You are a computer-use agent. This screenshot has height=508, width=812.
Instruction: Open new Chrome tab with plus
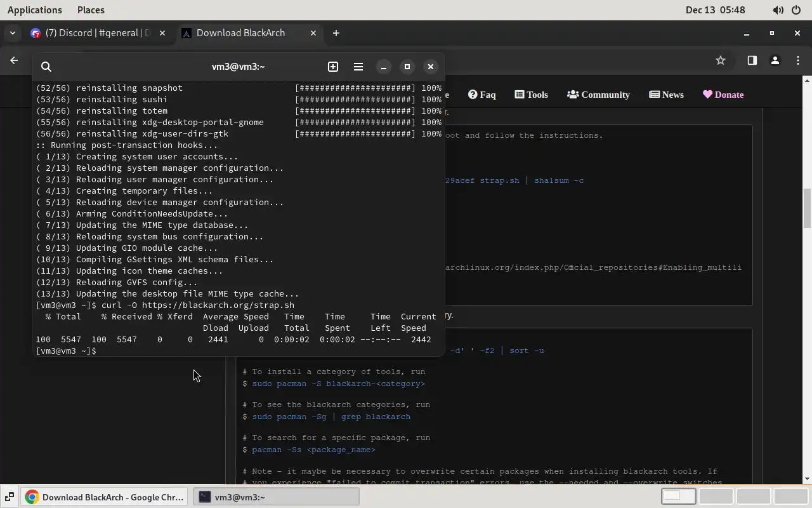336,33
